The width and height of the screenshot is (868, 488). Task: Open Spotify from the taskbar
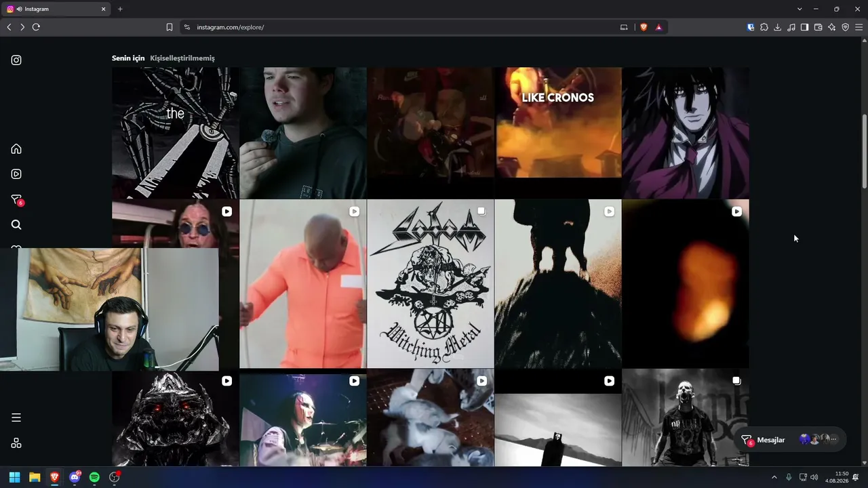pyautogui.click(x=94, y=477)
